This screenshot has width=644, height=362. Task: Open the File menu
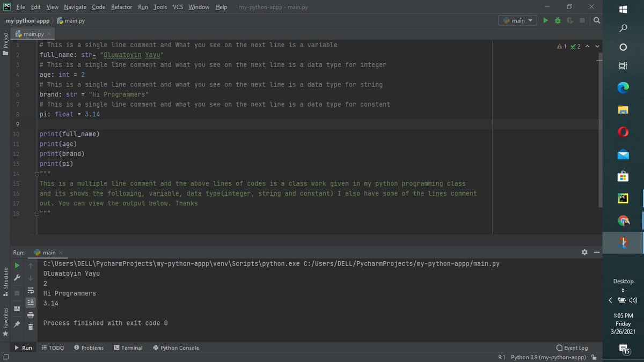(20, 7)
